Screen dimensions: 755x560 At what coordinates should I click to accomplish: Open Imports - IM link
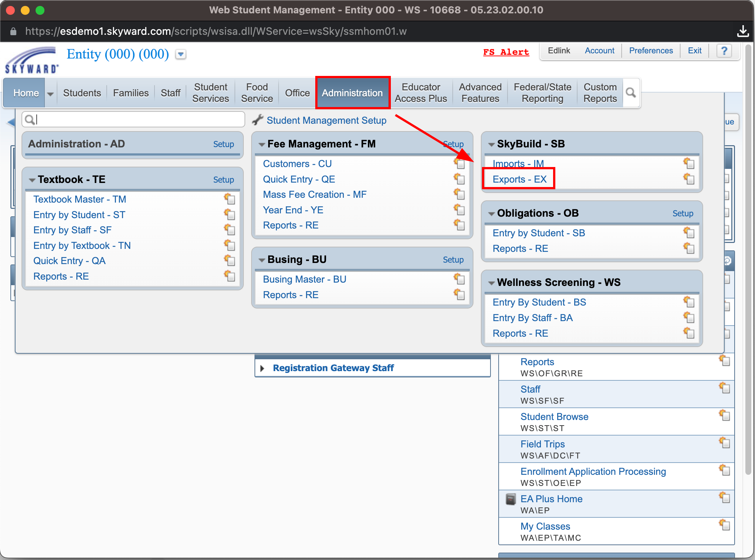(x=518, y=164)
